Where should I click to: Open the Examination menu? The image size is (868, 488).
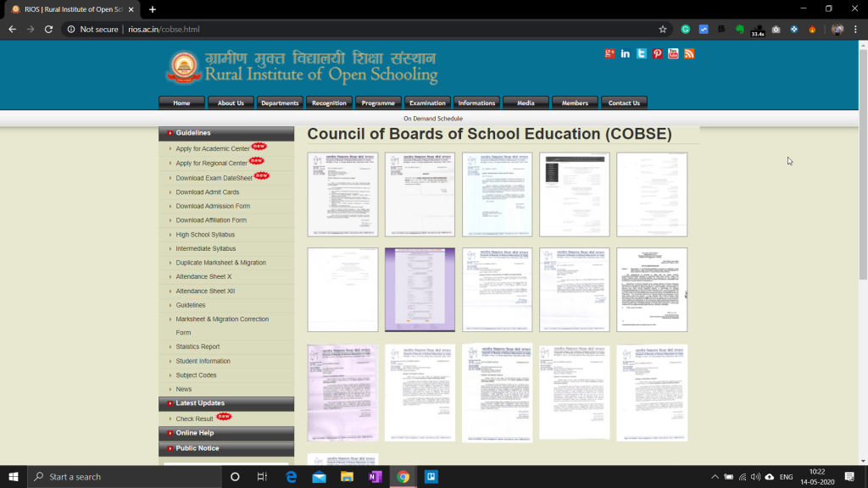(427, 103)
